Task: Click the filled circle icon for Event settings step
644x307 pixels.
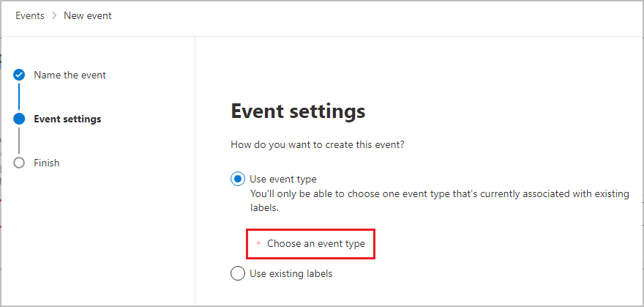Action: [19, 119]
